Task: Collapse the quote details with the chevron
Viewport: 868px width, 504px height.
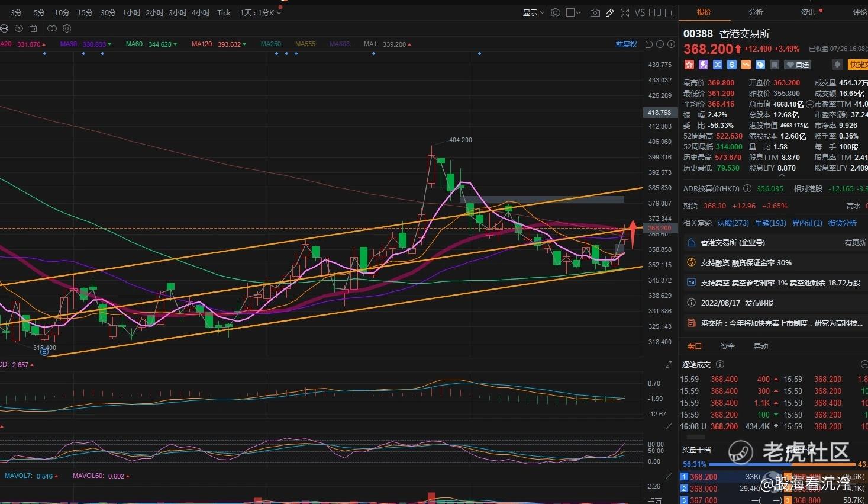Action: (x=782, y=175)
